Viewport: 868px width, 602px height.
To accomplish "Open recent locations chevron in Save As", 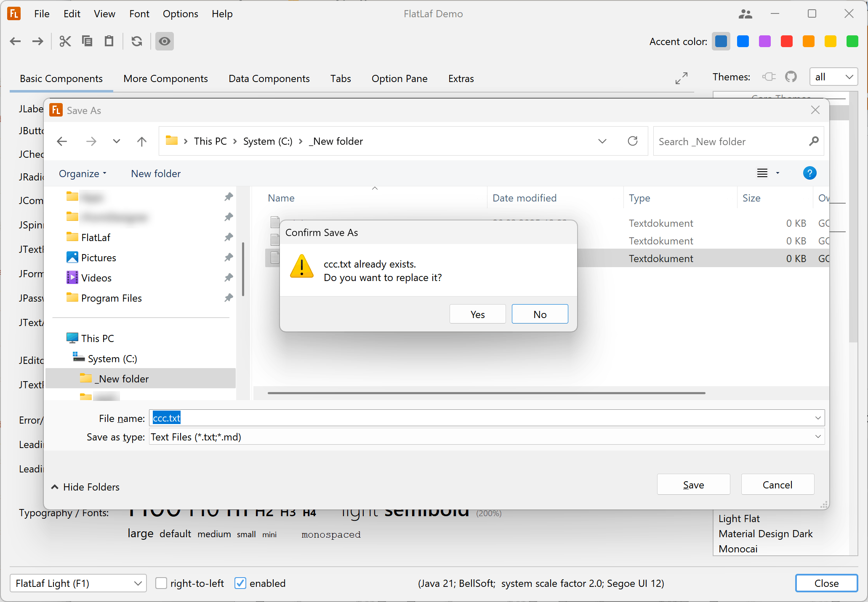I will 117,141.
